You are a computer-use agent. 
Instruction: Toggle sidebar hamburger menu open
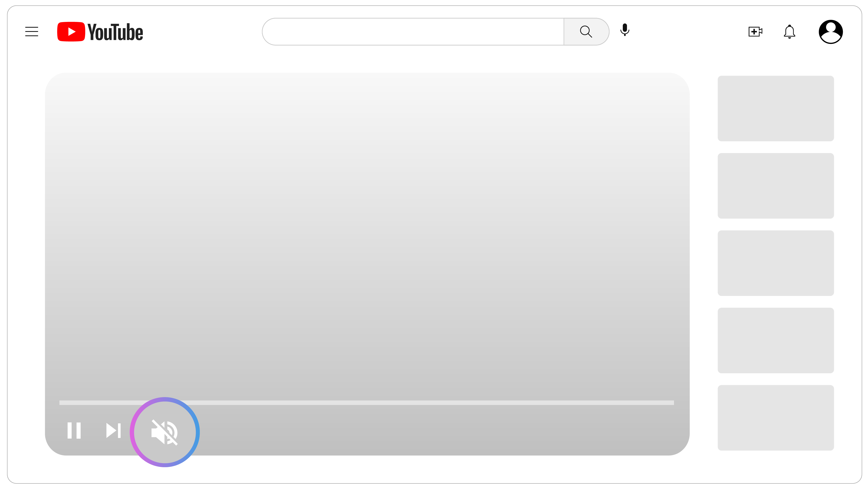32,32
